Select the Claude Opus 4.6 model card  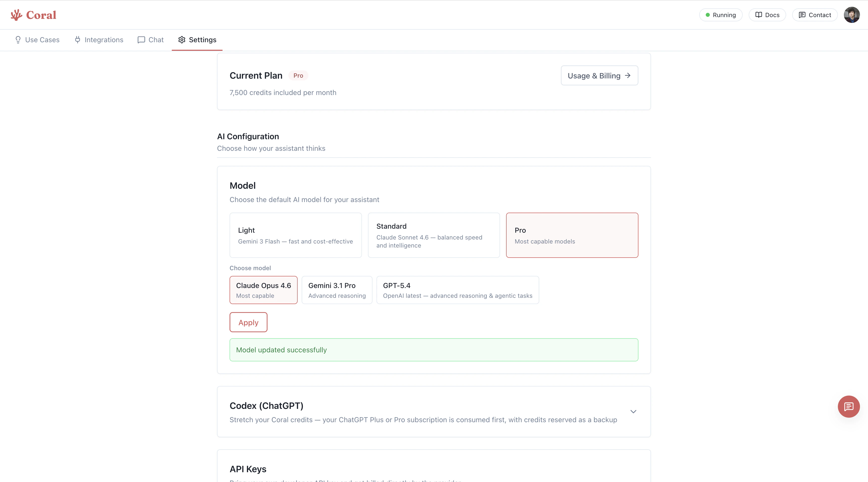coord(263,290)
